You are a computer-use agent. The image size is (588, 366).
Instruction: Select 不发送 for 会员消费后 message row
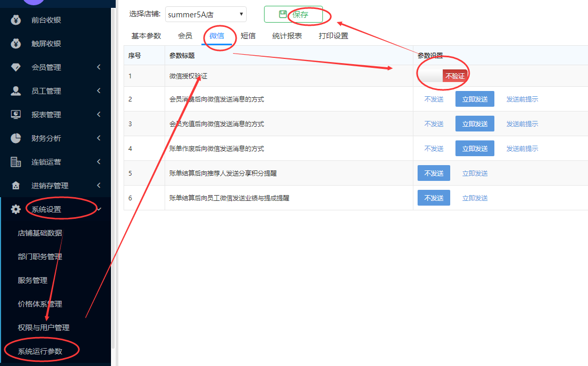click(434, 99)
